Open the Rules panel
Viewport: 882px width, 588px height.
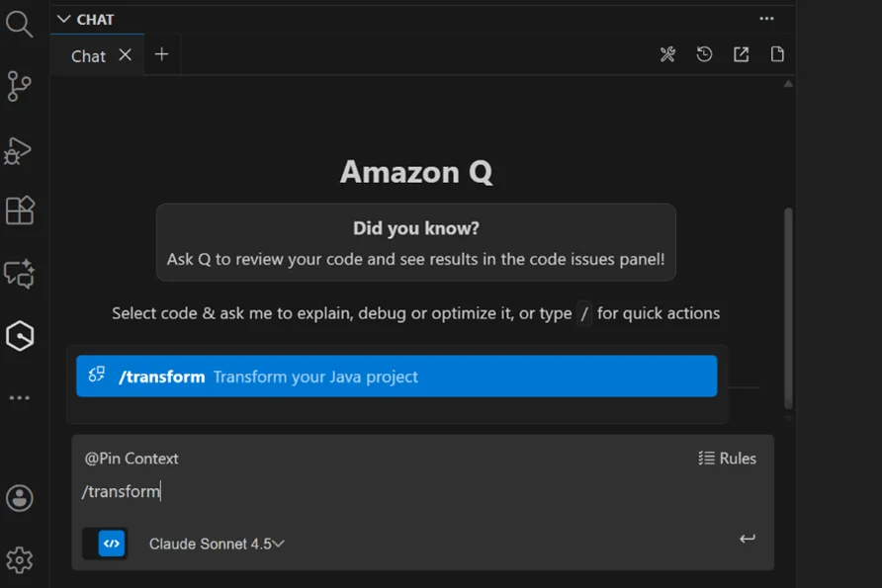729,458
